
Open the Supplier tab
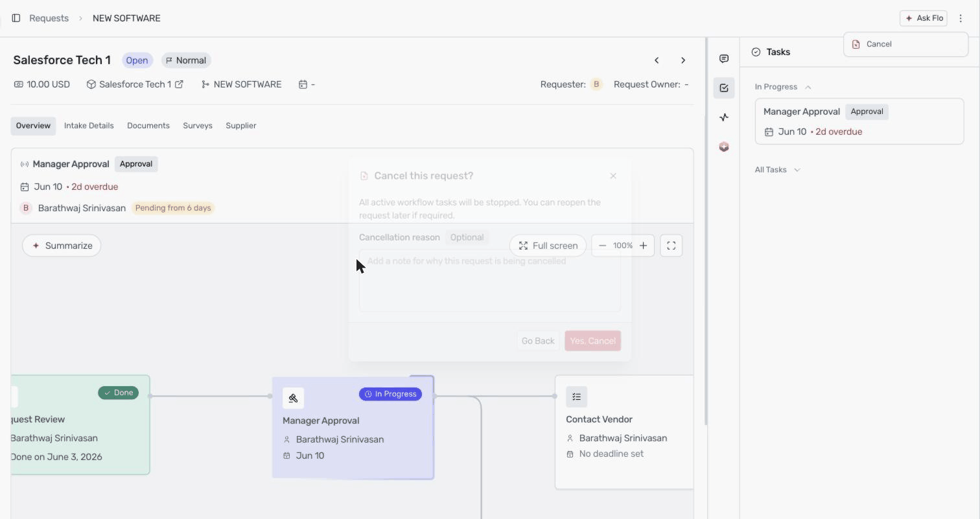point(241,126)
